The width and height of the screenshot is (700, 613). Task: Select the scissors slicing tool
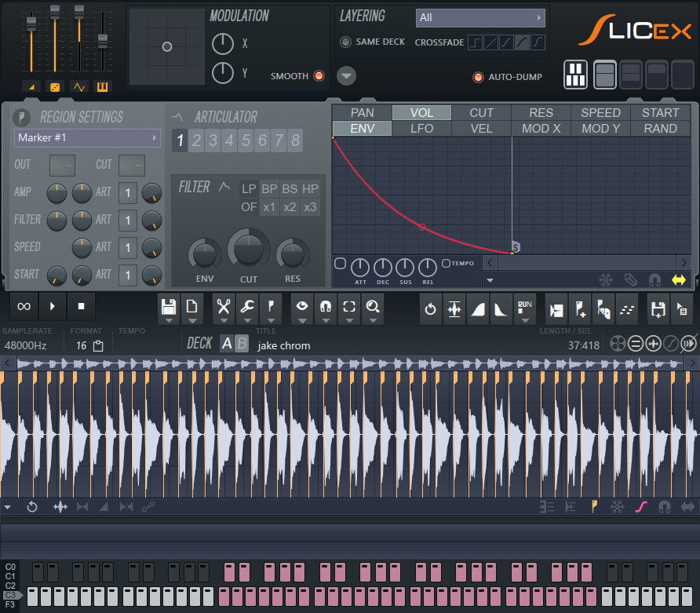[x=223, y=306]
